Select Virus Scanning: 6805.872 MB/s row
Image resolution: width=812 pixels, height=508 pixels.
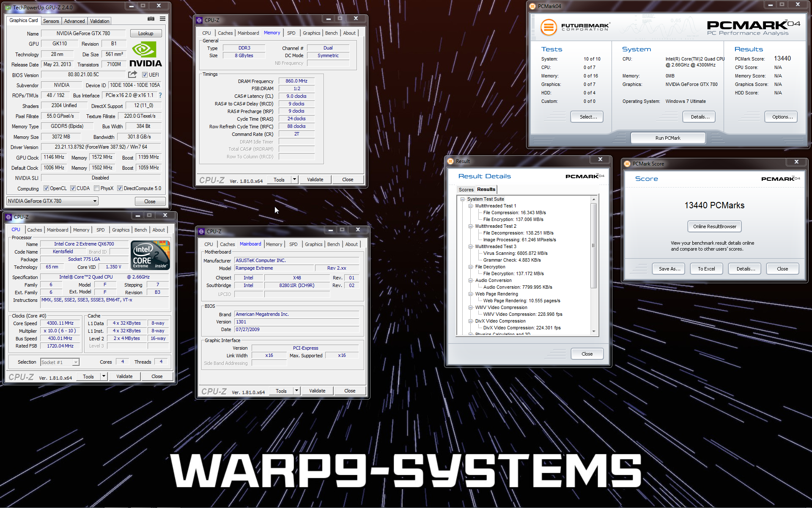(515, 253)
